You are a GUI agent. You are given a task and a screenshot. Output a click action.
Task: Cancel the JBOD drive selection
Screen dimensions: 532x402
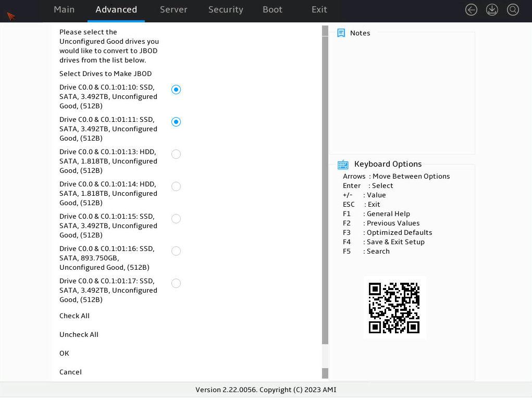[70, 372]
